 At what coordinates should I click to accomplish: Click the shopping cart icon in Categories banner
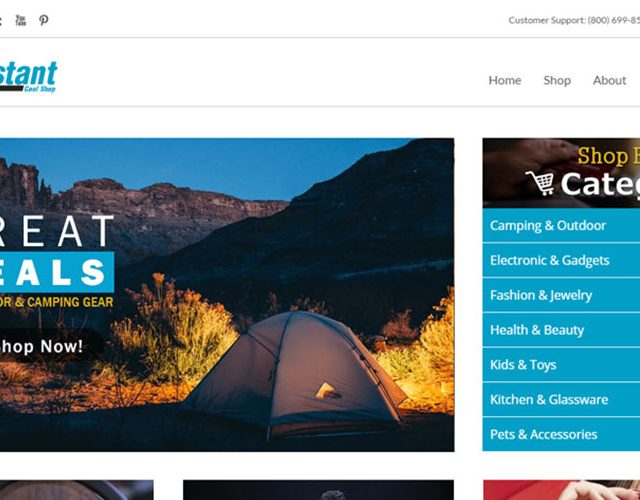tap(540, 183)
